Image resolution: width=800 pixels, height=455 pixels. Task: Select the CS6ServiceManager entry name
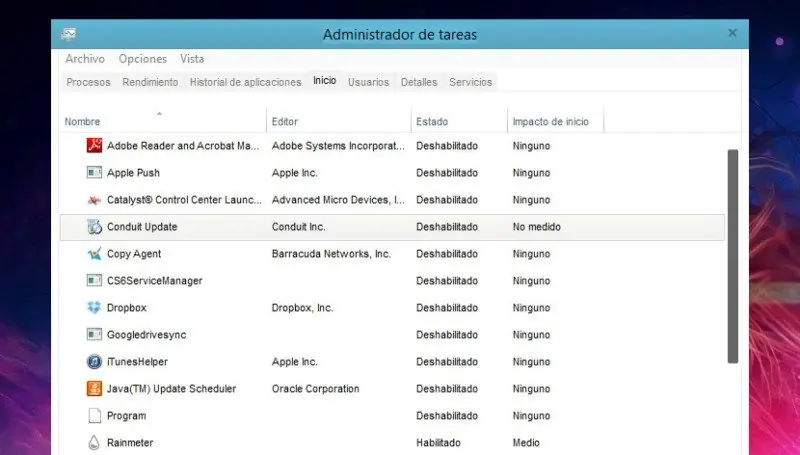coord(155,281)
